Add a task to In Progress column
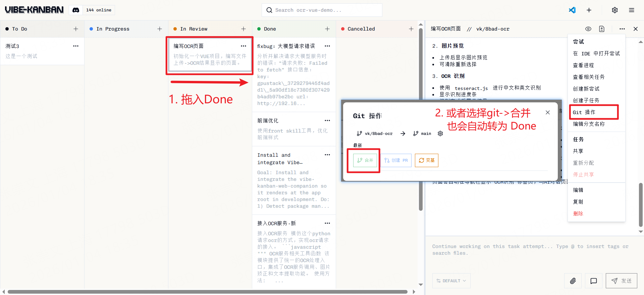Viewport: 644px width, 295px height. tap(160, 29)
